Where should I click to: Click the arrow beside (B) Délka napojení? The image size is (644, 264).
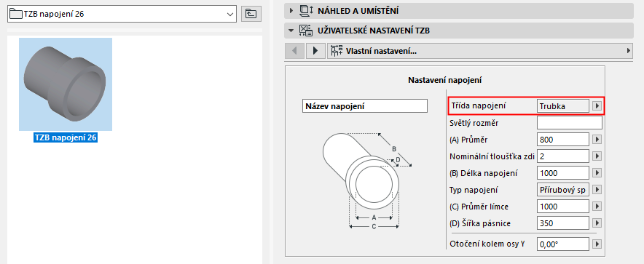tap(597, 173)
